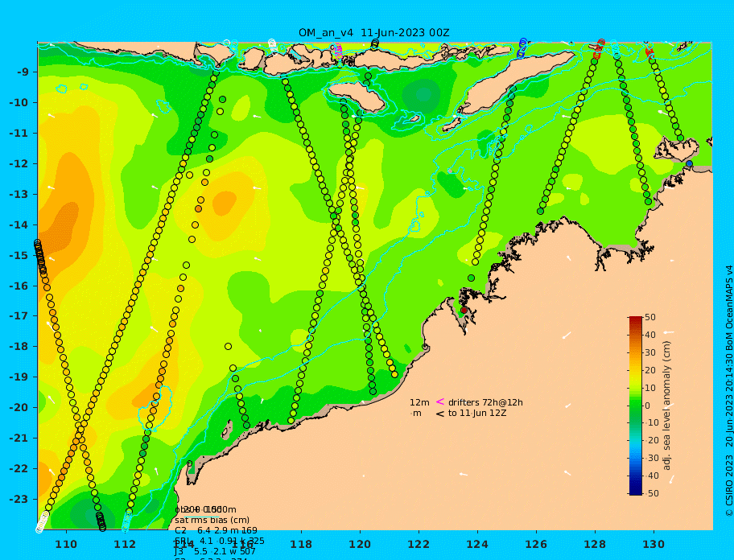Click the vertical CSIRO 2023 BoM OceanMAPS copyright text
Screen dimensions: 734x560
coord(729,391)
